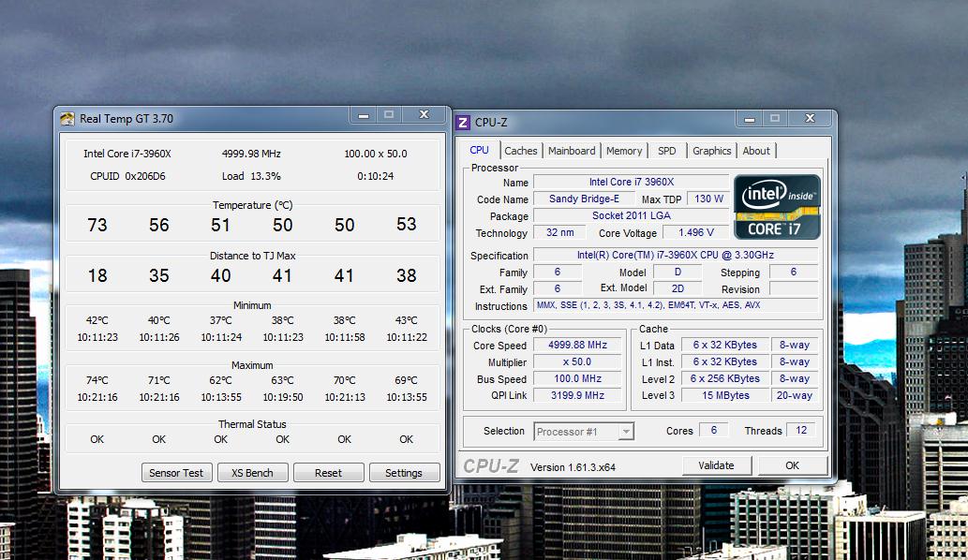Screen dimensions: 968x560
Task: Click the Distance to TJ Max value 18
Action: coord(97,275)
